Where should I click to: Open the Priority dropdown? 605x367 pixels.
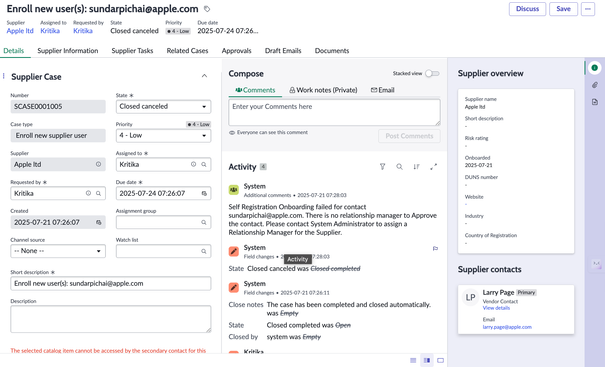tap(163, 135)
